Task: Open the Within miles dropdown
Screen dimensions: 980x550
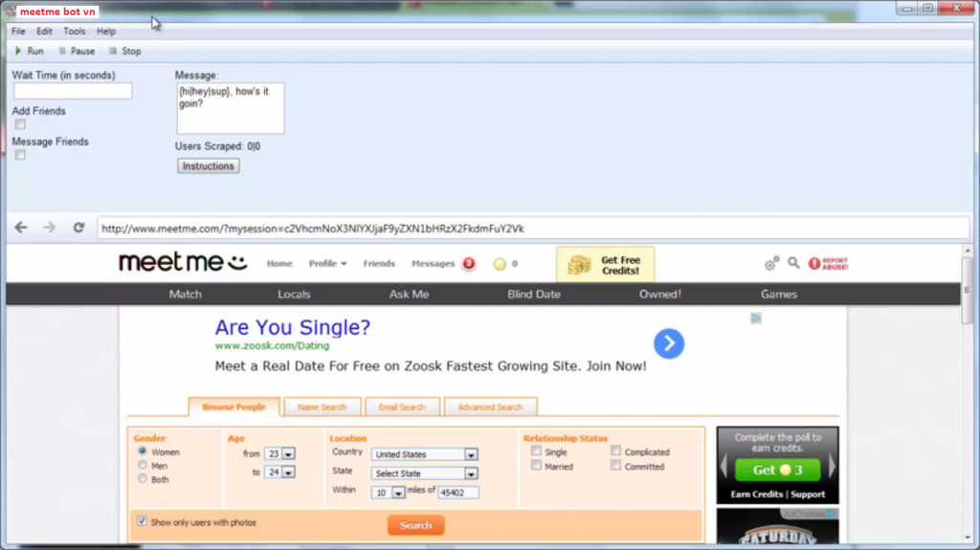Action: (389, 493)
